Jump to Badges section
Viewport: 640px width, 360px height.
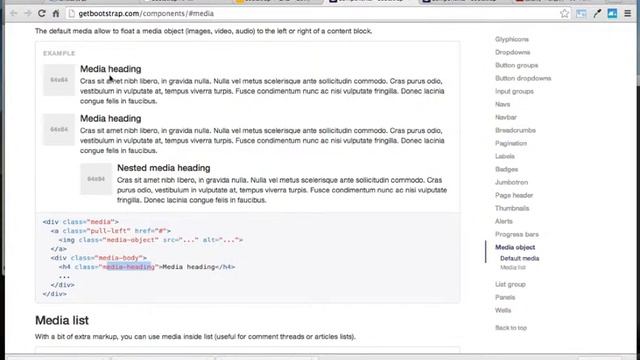pyautogui.click(x=507, y=169)
